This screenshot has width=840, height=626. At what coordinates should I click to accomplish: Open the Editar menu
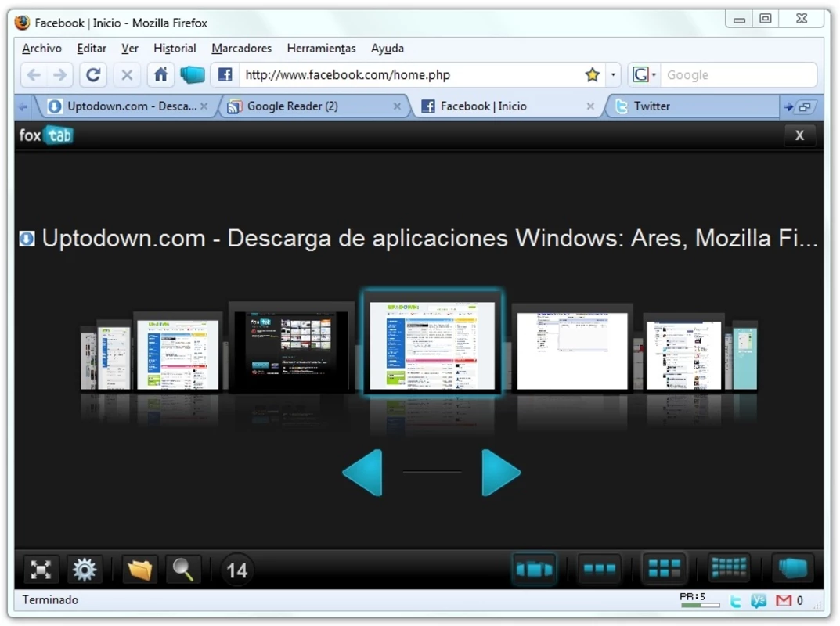point(92,49)
